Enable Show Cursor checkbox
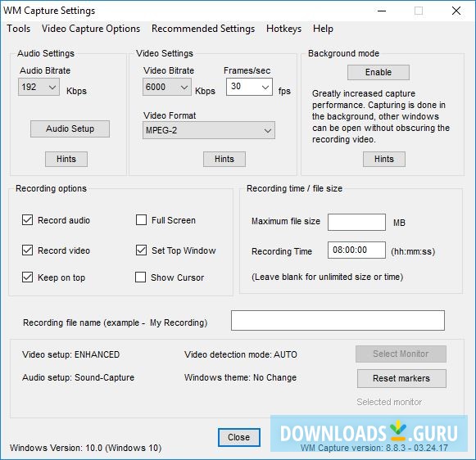The image size is (476, 460). click(x=140, y=277)
